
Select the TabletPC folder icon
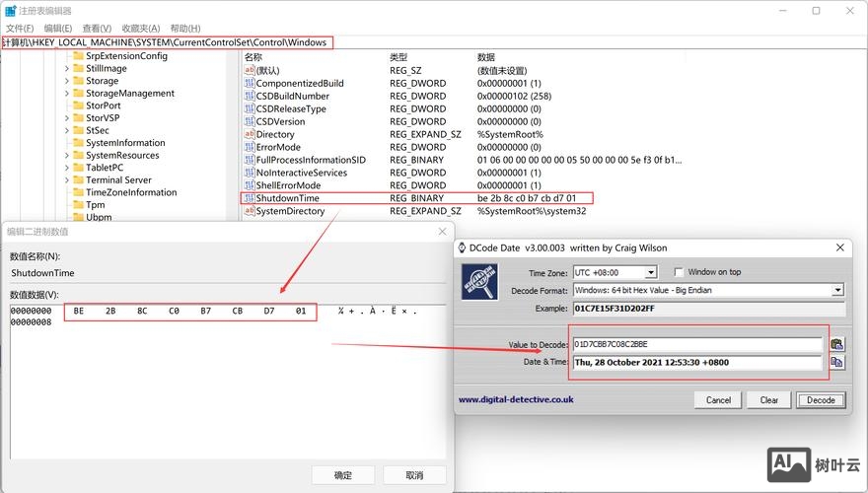coord(78,168)
